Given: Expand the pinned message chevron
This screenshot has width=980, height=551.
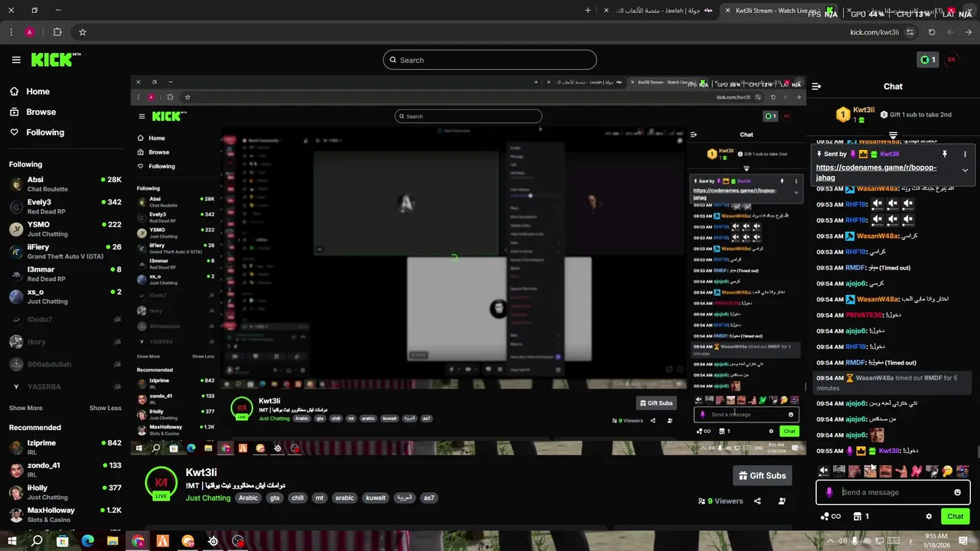Looking at the screenshot, I should (965, 170).
